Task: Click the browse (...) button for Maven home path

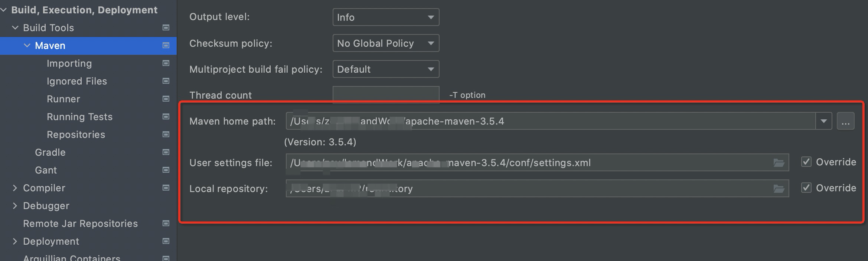Action: (x=846, y=120)
